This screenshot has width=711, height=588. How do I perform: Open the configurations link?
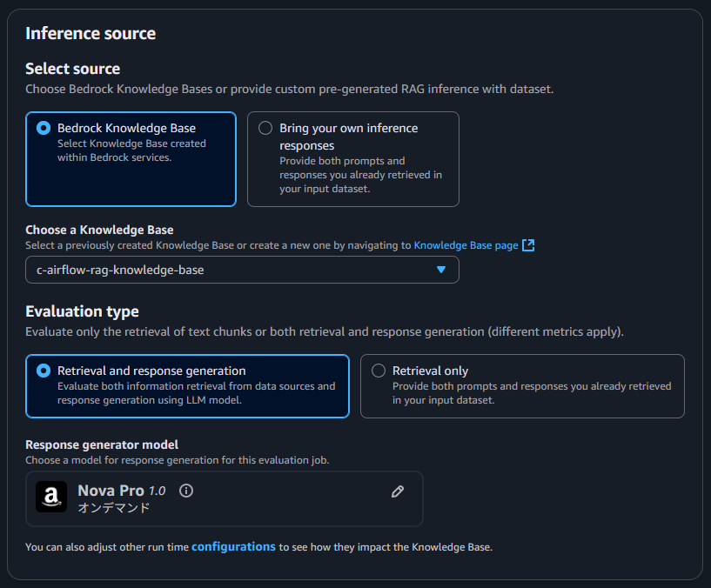233,546
